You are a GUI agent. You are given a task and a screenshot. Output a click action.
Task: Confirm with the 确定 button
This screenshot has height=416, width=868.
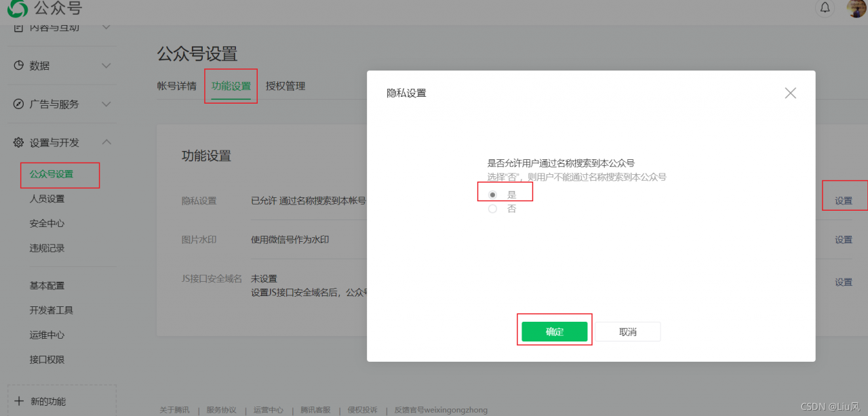point(555,331)
